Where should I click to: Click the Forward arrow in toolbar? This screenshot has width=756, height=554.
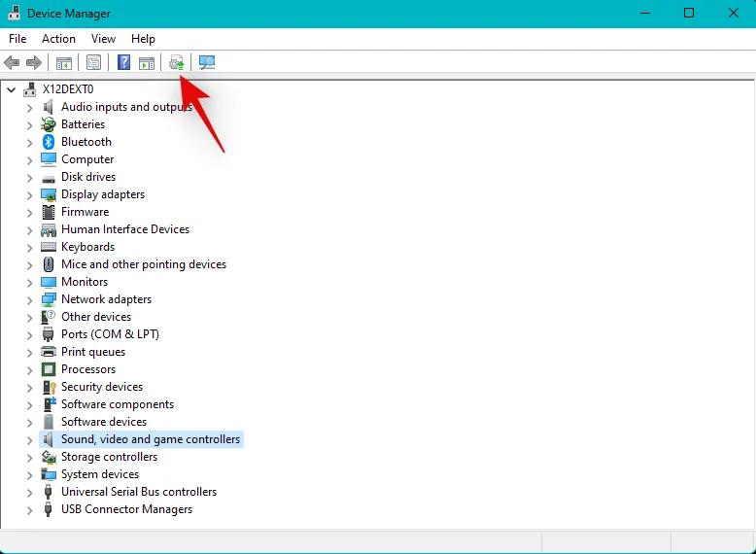(34, 63)
